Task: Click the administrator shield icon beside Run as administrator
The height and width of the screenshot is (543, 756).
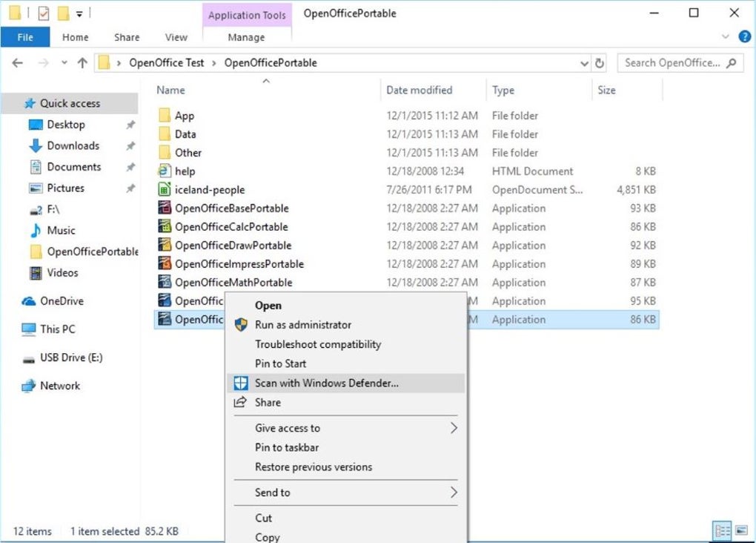Action: [x=241, y=325]
